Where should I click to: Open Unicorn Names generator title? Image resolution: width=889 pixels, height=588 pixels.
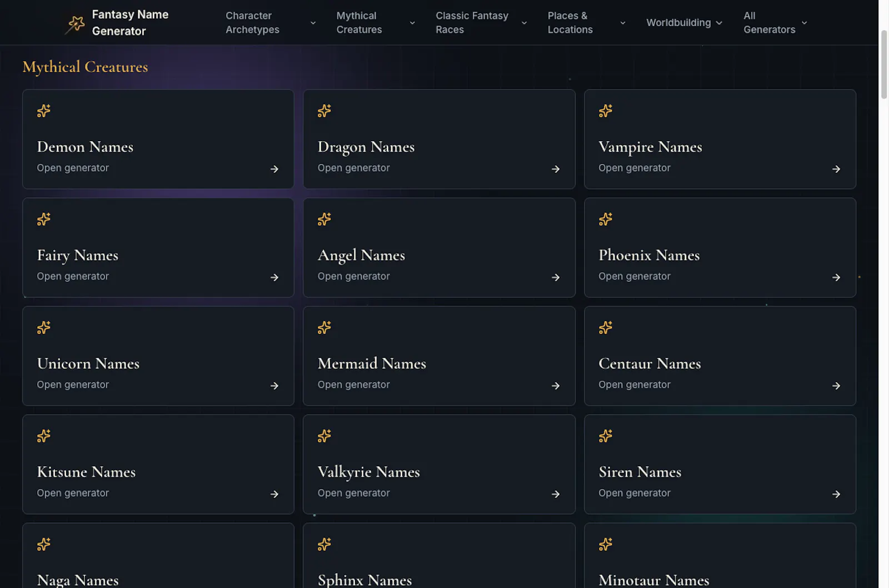[88, 363]
